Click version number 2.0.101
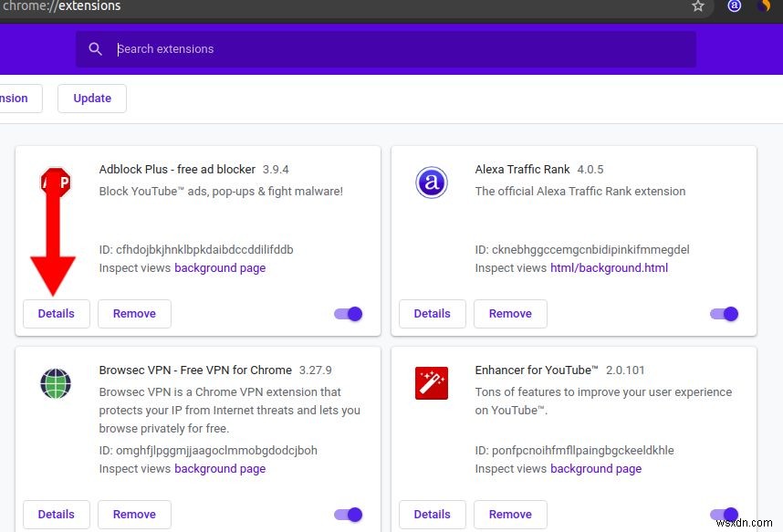Image resolution: width=783 pixels, height=532 pixels. [625, 370]
